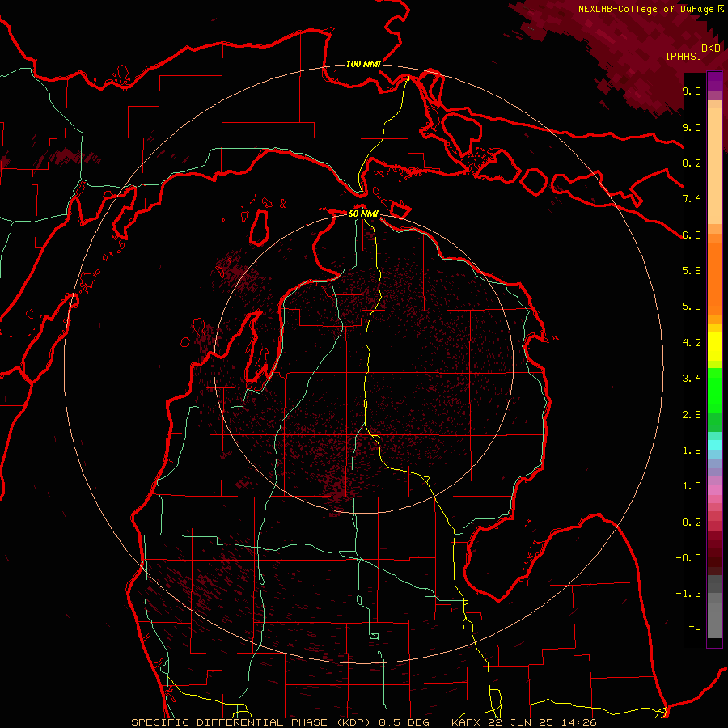Click the TH threshold label on the scale
728x728 pixels.
695,630
